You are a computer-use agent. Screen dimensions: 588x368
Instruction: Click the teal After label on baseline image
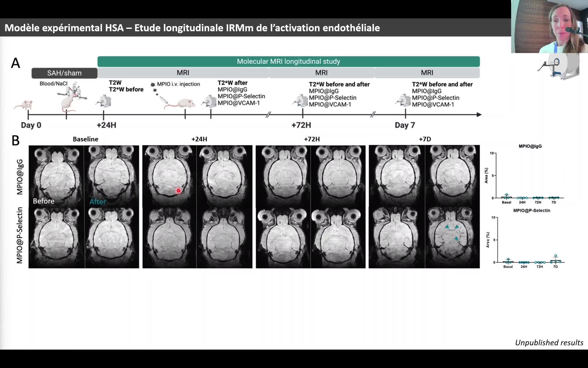click(x=97, y=201)
